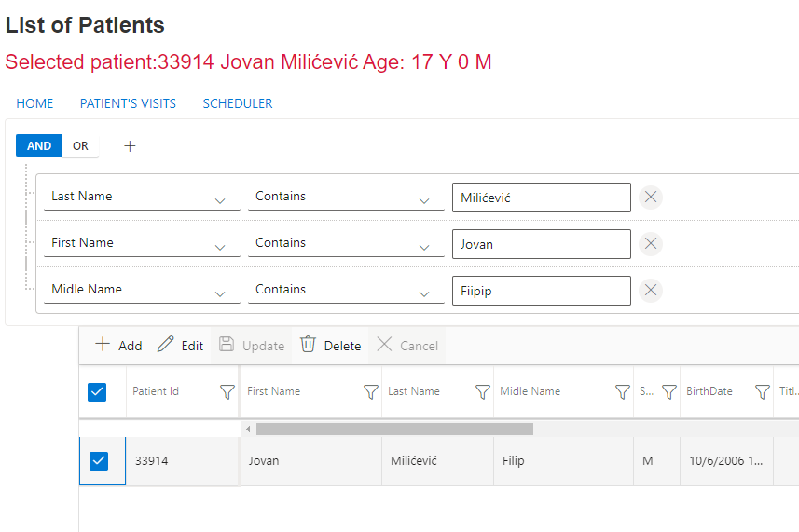Image resolution: width=799 pixels, height=532 pixels.
Task: Open the Contains operator dropdown for First Name
Action: pyautogui.click(x=424, y=246)
